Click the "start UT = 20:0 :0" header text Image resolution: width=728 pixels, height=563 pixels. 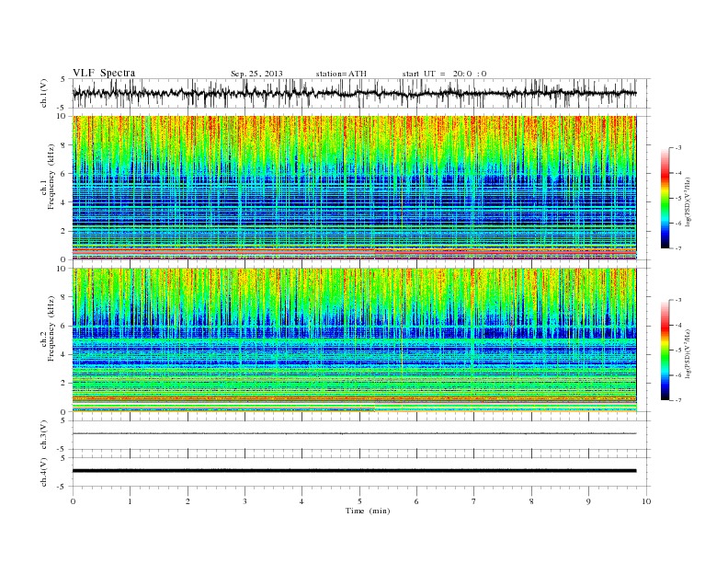(x=444, y=74)
